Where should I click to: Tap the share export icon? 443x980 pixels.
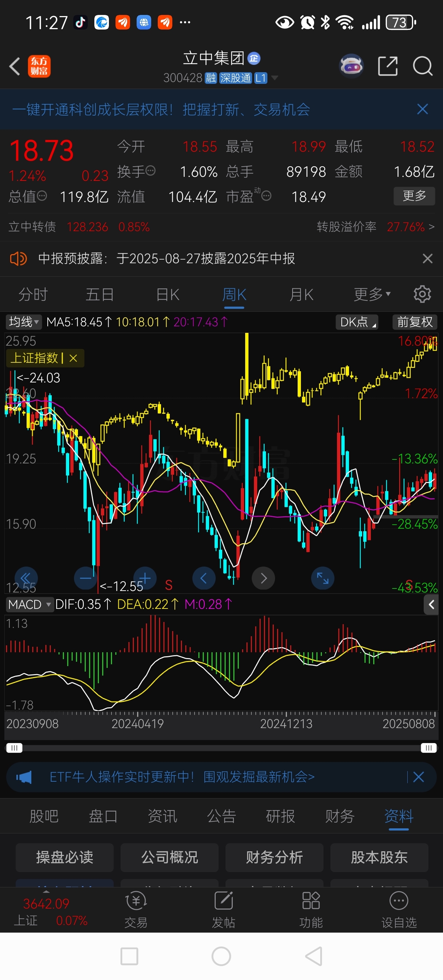coord(388,66)
